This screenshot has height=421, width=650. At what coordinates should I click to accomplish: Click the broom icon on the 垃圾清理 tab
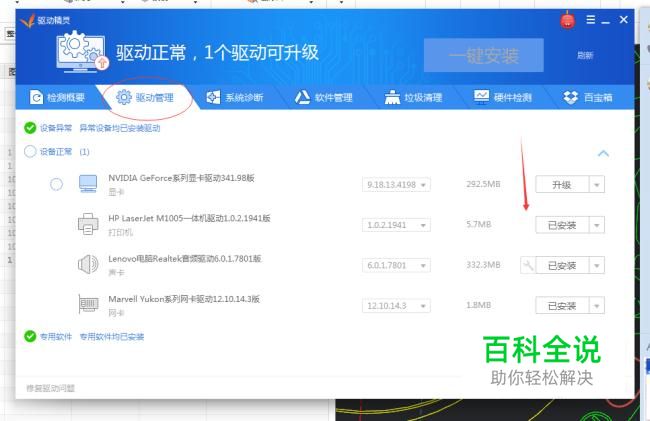point(392,97)
